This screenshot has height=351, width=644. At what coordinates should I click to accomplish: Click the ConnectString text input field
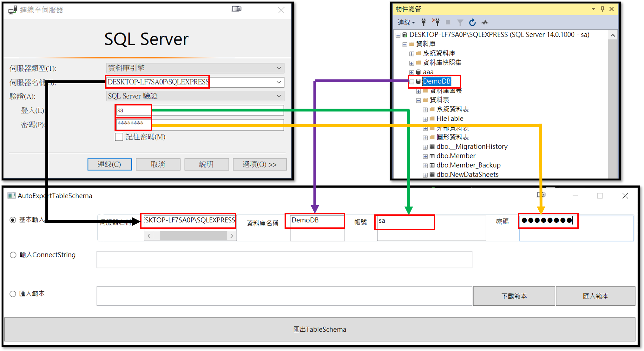[x=284, y=260]
